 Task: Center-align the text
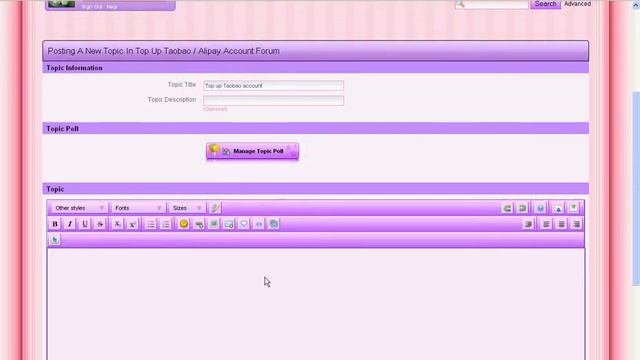561,224
